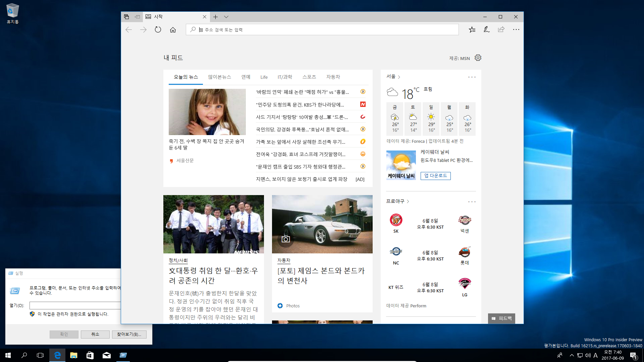Image resolution: width=644 pixels, height=362 pixels.
Task: Open headline '바람의 언덕' 폐쇄 논란
Action: [x=302, y=92]
